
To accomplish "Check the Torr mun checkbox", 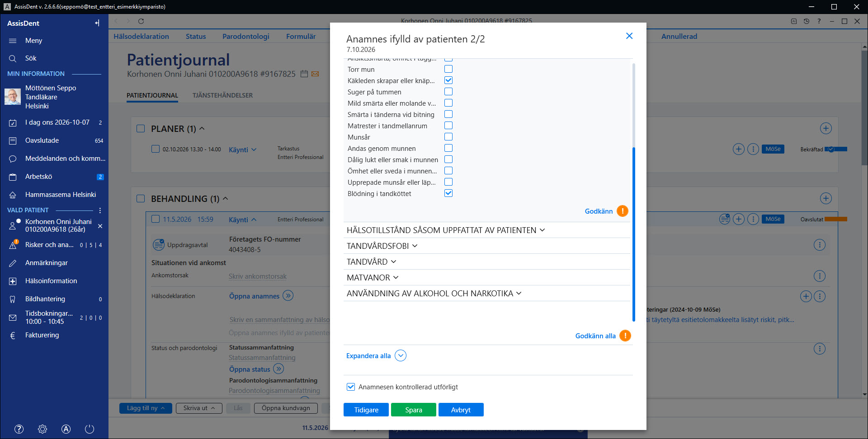I will [448, 69].
